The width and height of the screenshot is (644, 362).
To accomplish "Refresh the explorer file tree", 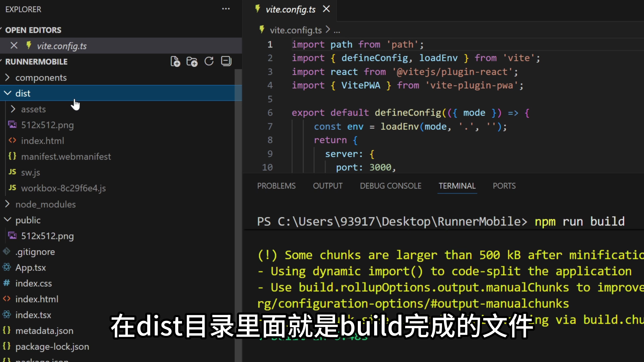I will tap(209, 62).
